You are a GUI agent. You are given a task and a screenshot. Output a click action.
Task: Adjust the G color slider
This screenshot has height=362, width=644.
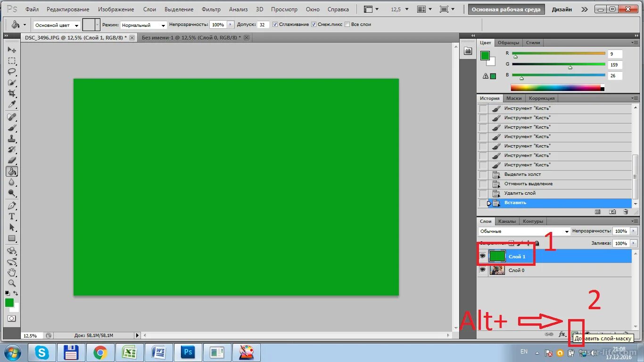[570, 67]
